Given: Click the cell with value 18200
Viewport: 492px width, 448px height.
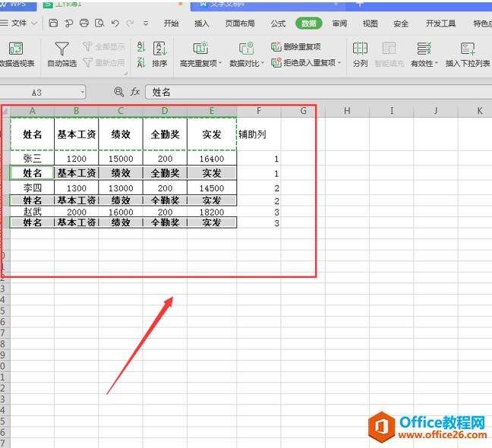Looking at the screenshot, I should [x=212, y=212].
